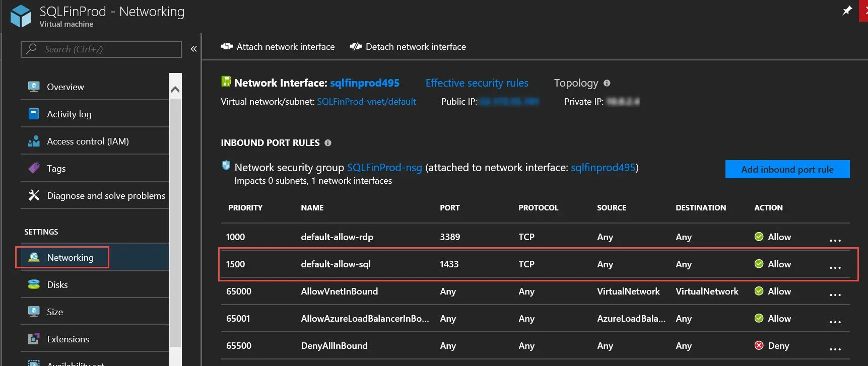Click the Access control people icon
Image resolution: width=868 pixels, height=366 pixels.
34,141
